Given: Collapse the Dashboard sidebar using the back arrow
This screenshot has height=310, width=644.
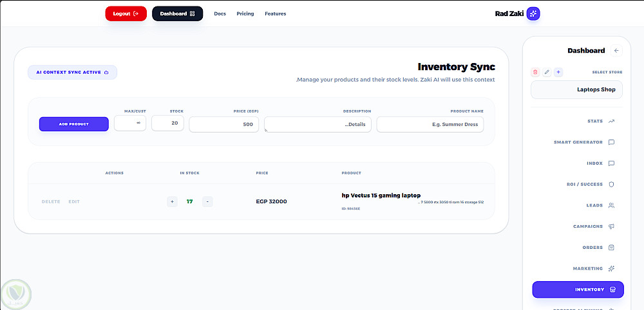Looking at the screenshot, I should (616, 50).
